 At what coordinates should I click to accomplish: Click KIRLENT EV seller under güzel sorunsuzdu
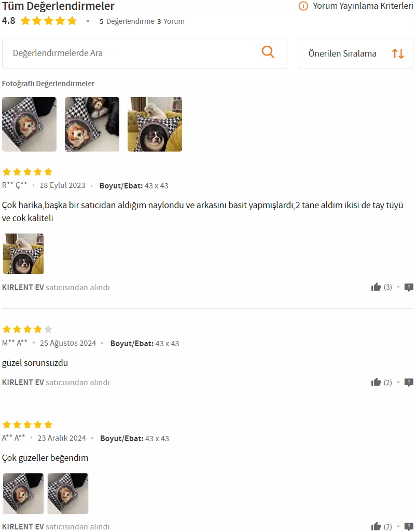[23, 383]
